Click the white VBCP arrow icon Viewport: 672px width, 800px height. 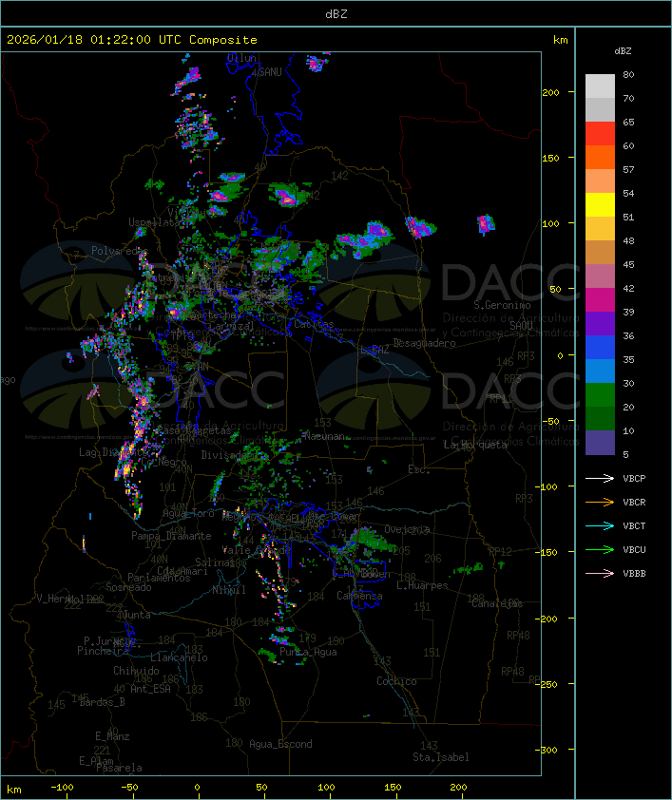pyautogui.click(x=600, y=478)
